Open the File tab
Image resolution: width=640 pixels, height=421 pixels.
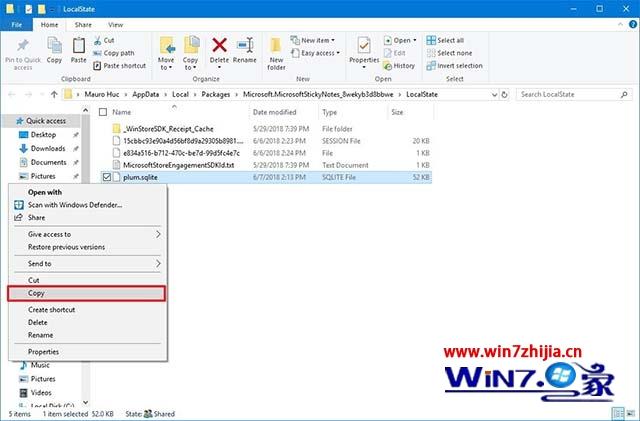tap(17, 25)
